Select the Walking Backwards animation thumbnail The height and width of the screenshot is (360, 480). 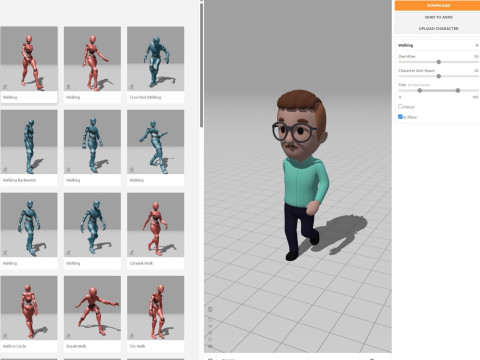29,142
